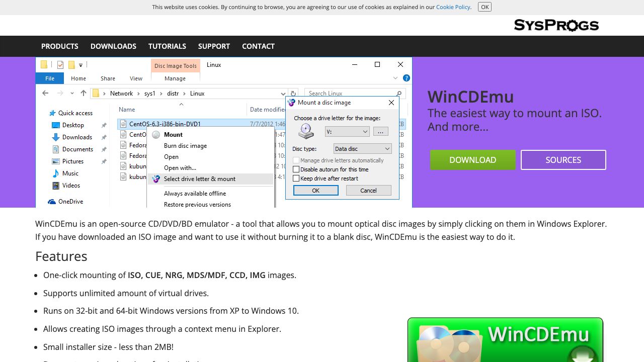
Task: Open the OneDrive cloud icon
Action: click(52, 202)
